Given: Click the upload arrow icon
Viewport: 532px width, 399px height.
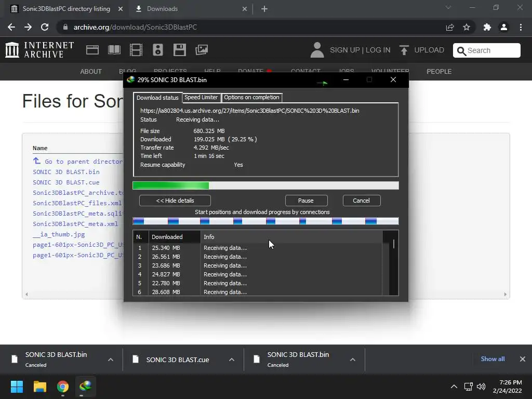Looking at the screenshot, I should click(404, 50).
